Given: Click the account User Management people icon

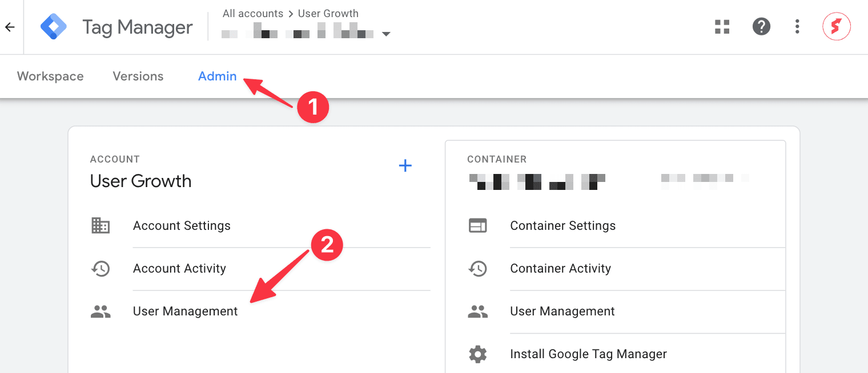Looking at the screenshot, I should coord(101,311).
